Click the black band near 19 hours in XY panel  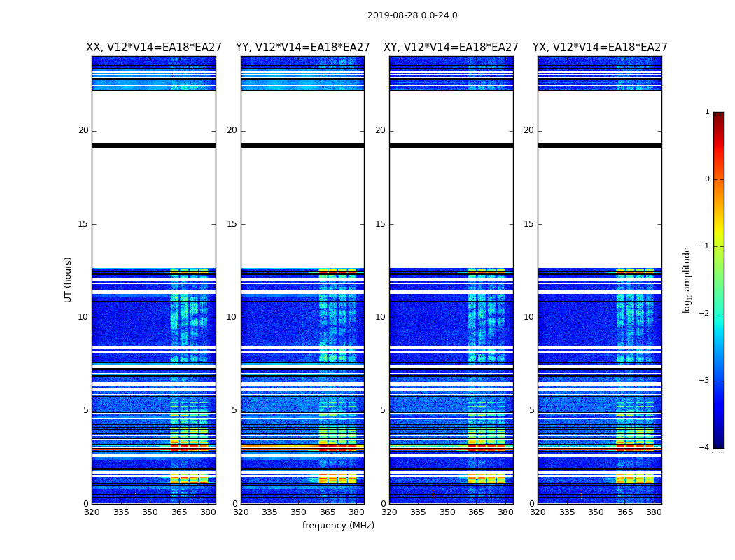tap(451, 146)
